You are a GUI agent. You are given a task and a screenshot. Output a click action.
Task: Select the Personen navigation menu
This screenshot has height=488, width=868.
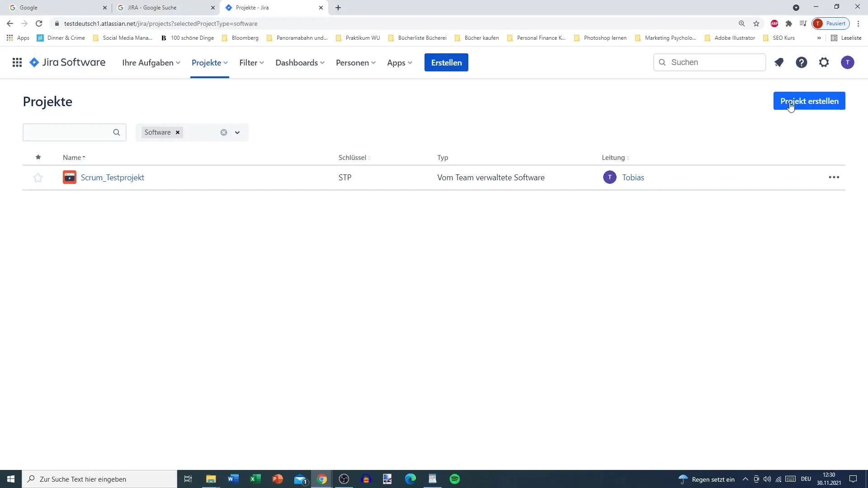coord(355,62)
